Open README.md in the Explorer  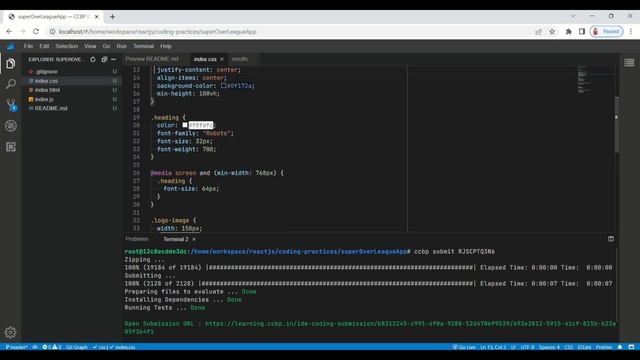coord(71,108)
